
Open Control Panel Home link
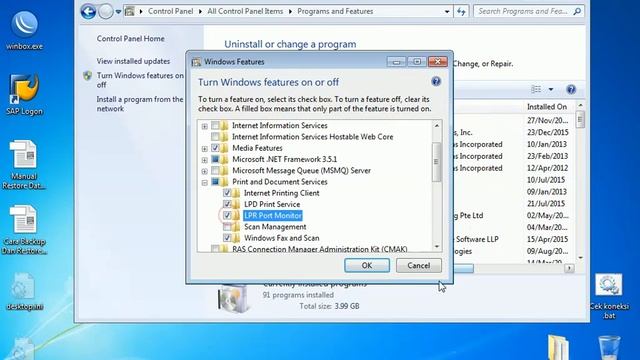[x=131, y=38]
